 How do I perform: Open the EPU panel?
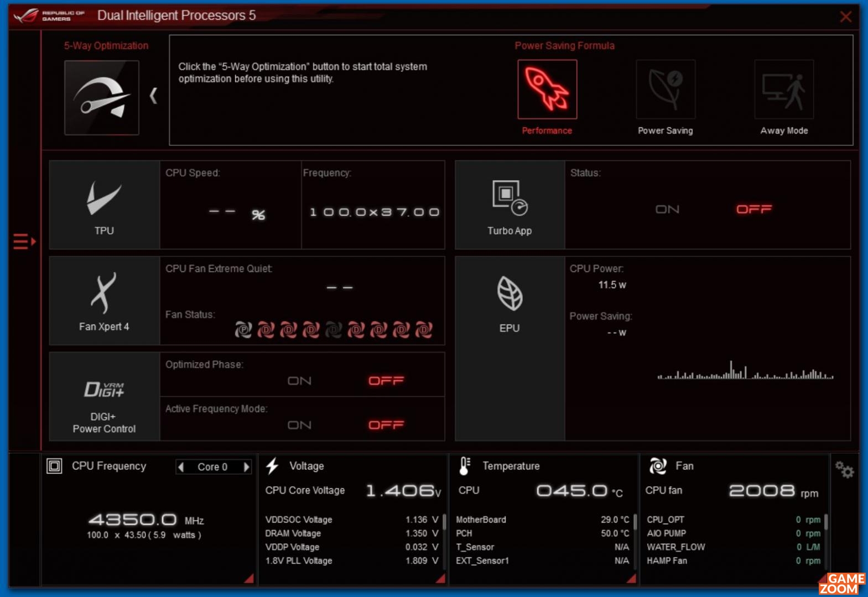pyautogui.click(x=510, y=349)
